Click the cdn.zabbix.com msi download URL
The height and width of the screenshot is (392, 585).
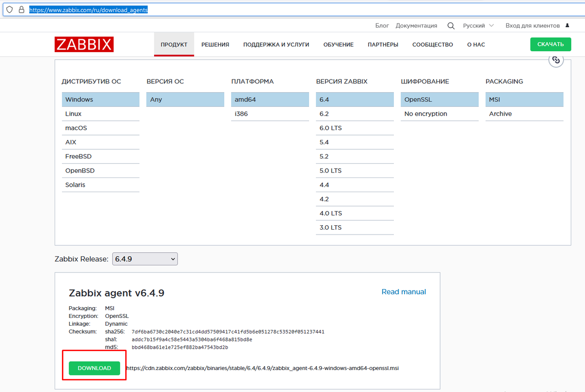(263, 368)
